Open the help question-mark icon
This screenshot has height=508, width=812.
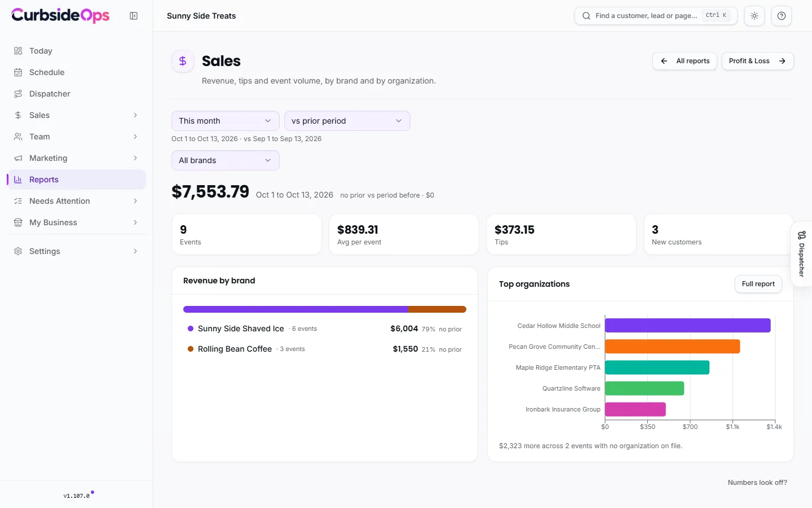click(782, 16)
